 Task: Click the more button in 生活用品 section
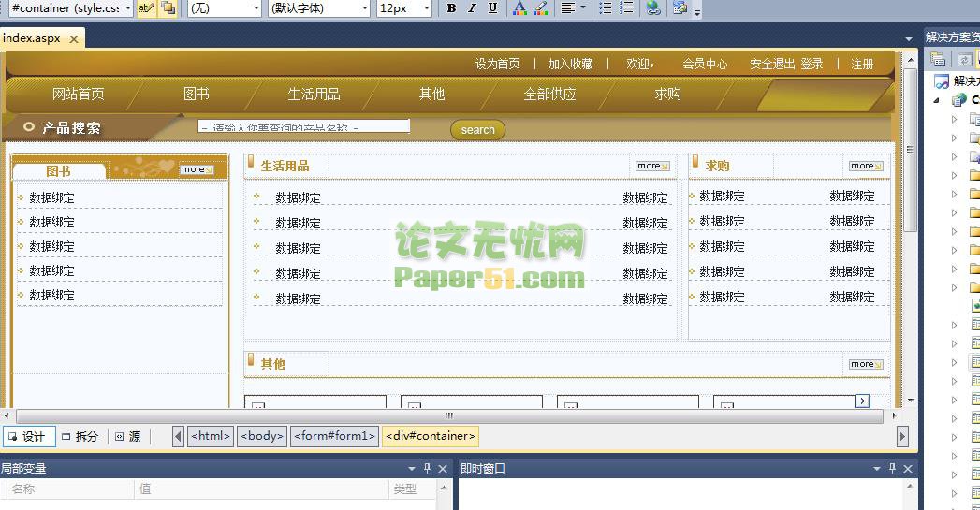pyautogui.click(x=652, y=166)
